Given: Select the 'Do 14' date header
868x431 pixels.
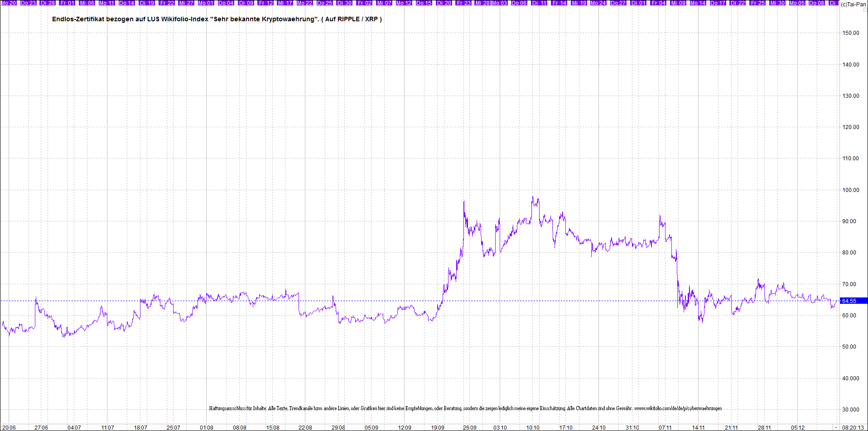Looking at the screenshot, I should [127, 3].
